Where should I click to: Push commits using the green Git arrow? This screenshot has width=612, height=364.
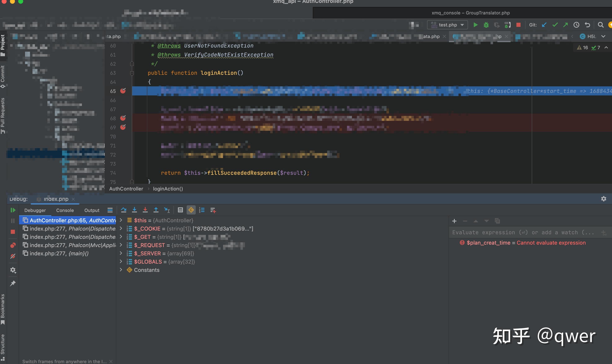coord(566,25)
